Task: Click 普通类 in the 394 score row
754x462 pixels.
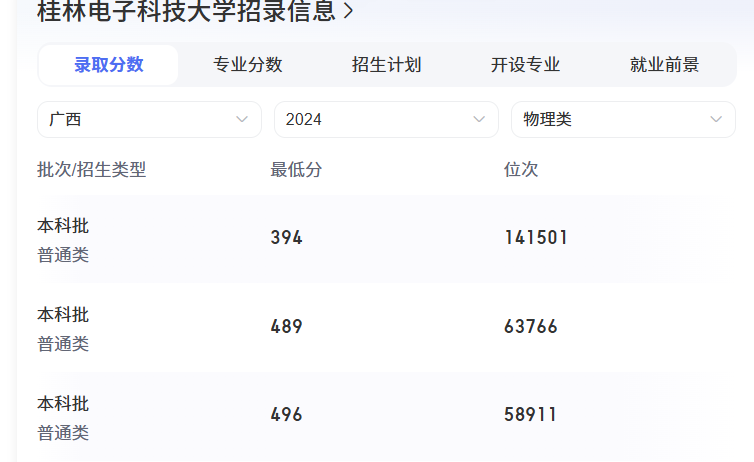Action: 63,255
